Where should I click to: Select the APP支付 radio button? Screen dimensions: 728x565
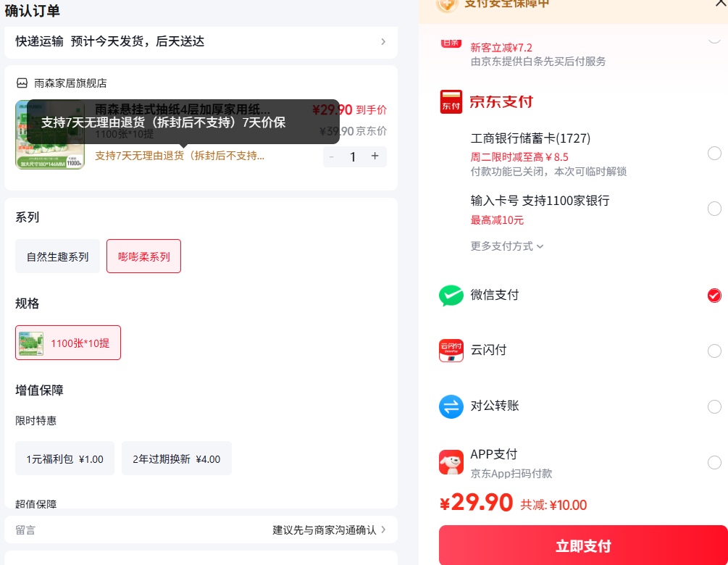coord(714,462)
